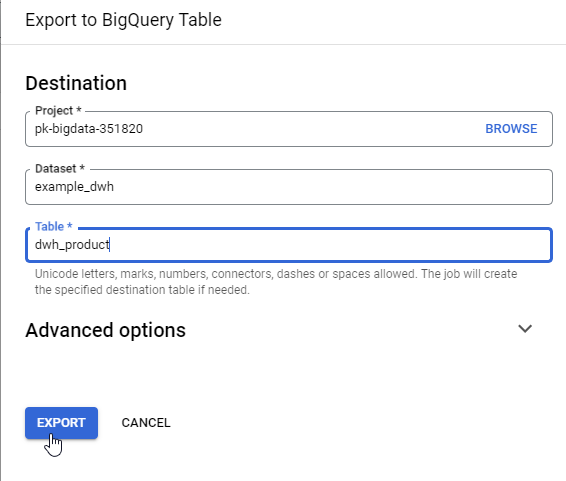
Task: Click the EXPORT button
Action: (x=61, y=423)
